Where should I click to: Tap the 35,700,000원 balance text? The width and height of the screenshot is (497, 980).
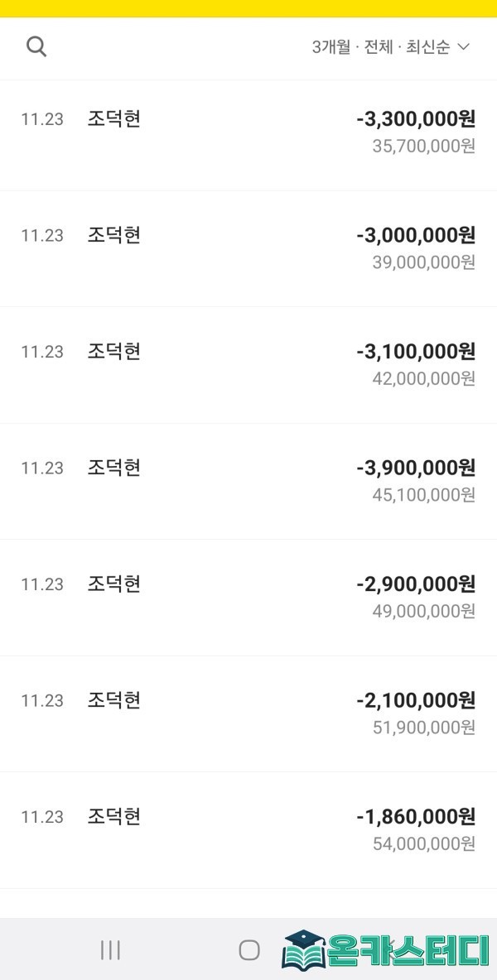point(424,147)
